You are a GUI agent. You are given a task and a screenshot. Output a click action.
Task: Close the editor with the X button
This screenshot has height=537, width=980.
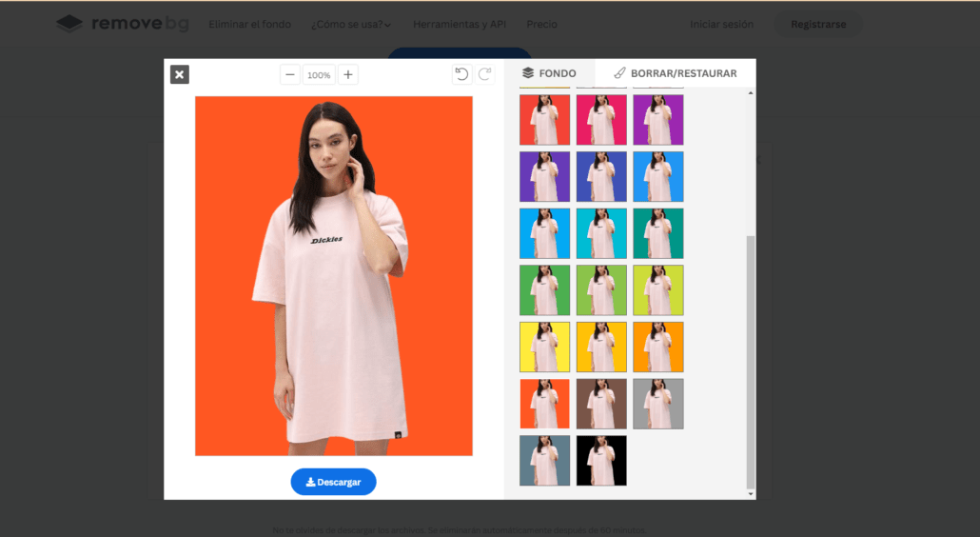click(x=180, y=74)
